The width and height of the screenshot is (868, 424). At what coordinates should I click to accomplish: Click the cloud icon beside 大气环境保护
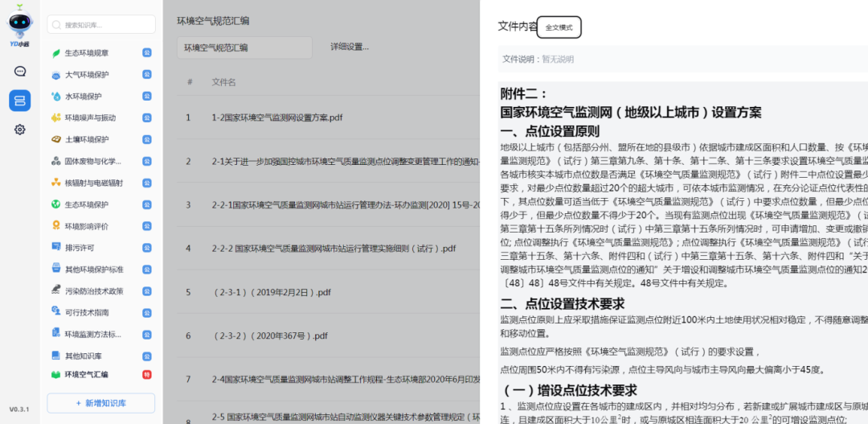[56, 75]
